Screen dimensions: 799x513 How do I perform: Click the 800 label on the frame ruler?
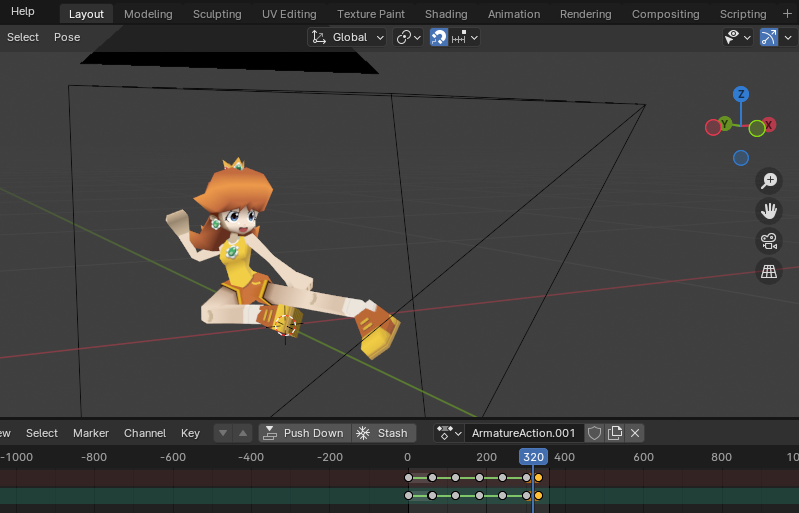[722, 457]
